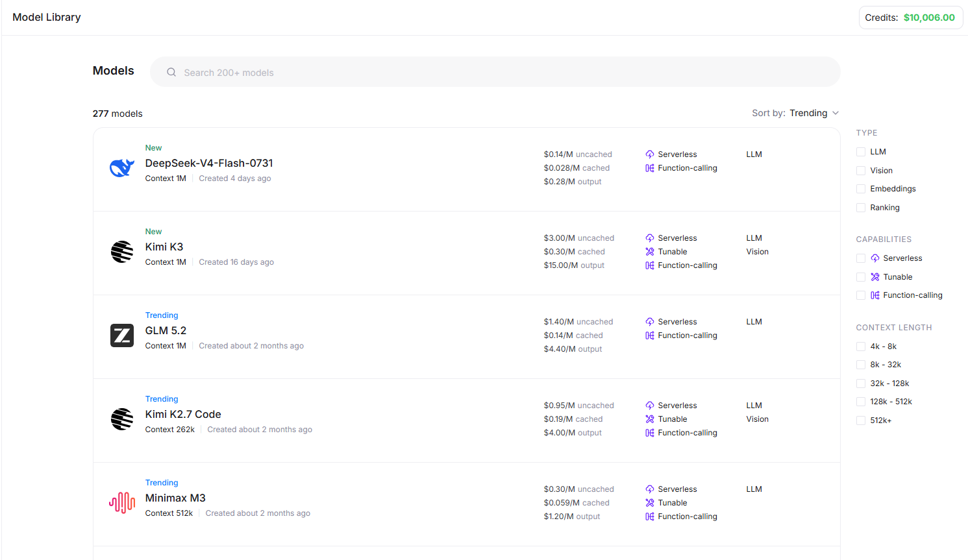Viewport: 968px width, 560px height.
Task: Click Function-calling icon in Minimax M3 row
Action: tap(650, 517)
